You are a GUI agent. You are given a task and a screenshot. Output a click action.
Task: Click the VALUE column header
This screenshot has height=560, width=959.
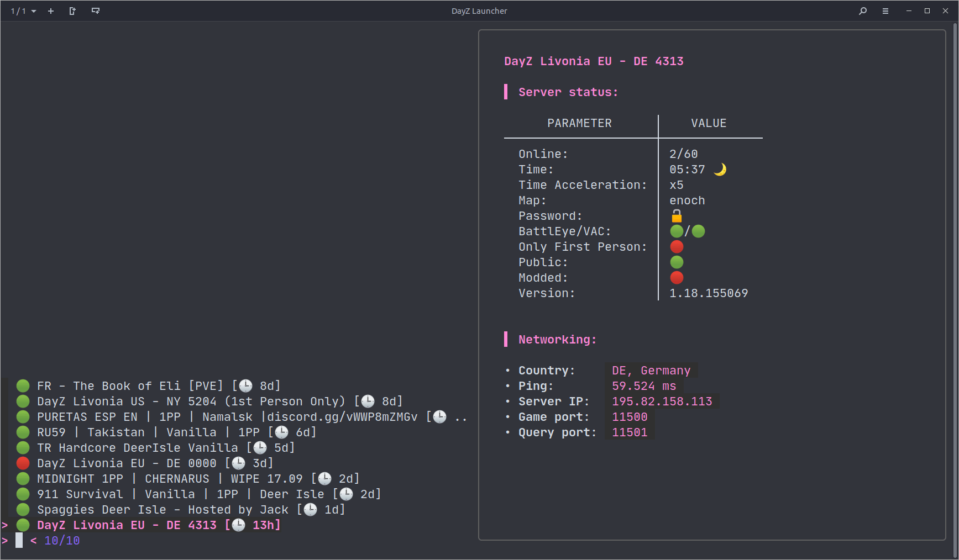click(709, 123)
